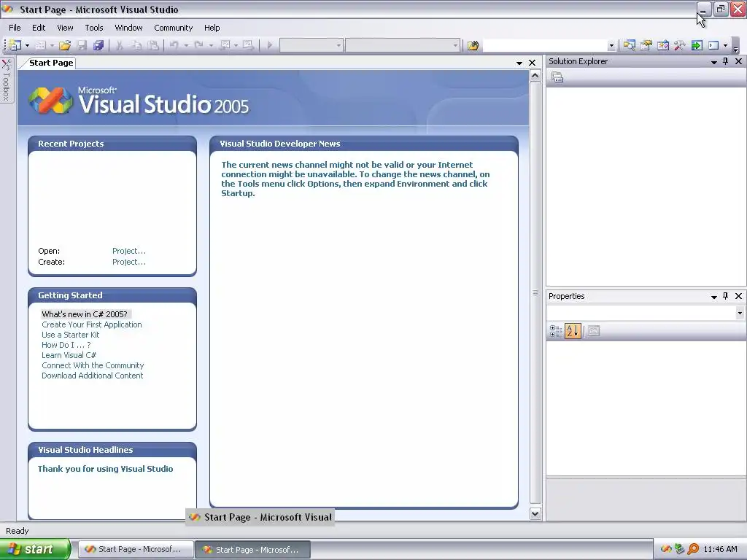
Task: Open the Use a Starter Kit link
Action: pos(71,335)
